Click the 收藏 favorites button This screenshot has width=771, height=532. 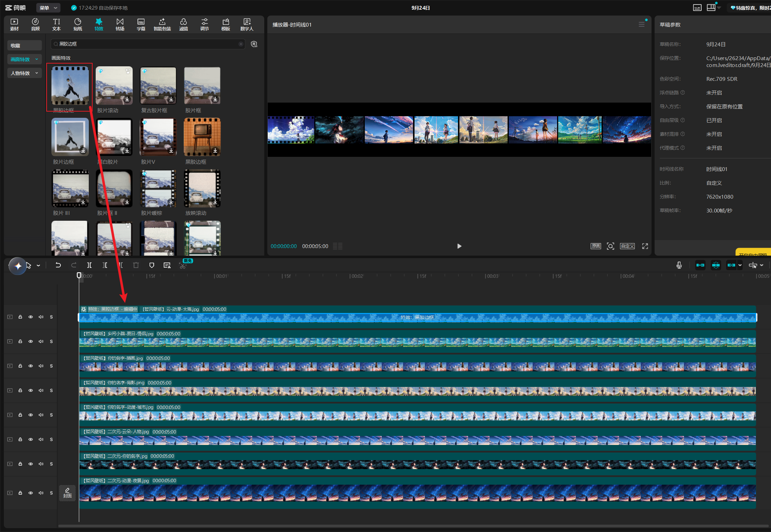point(25,45)
